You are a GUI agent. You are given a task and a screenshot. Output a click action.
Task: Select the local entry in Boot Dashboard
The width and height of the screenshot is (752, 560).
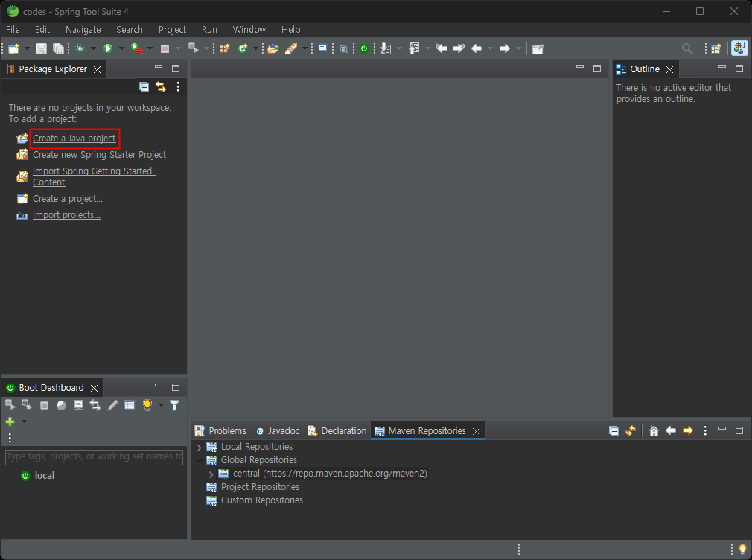coord(44,476)
